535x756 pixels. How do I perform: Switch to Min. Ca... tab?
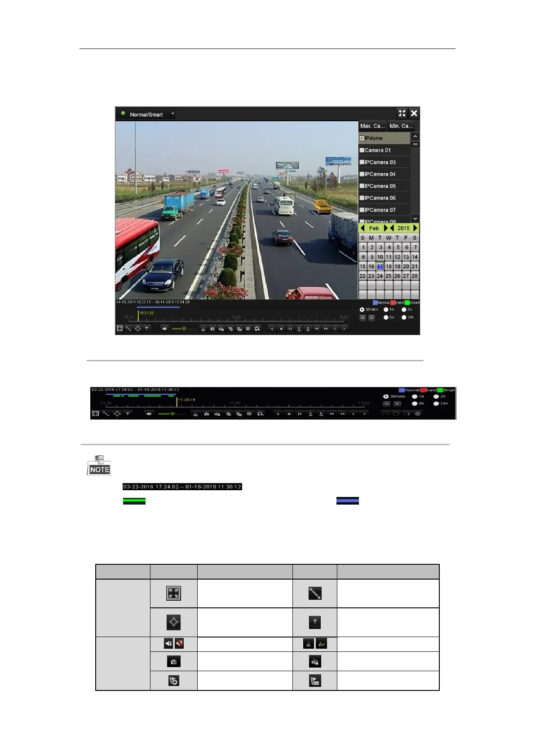(401, 126)
